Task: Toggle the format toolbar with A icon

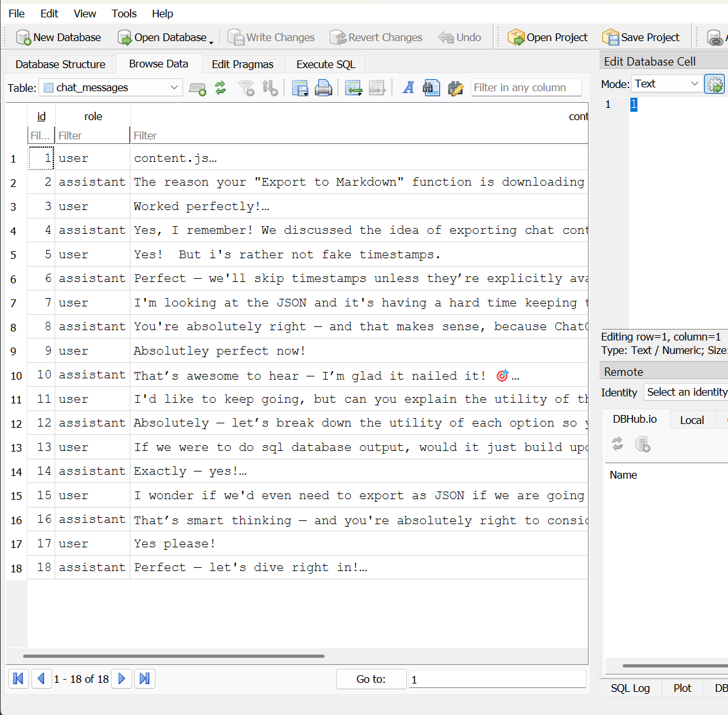Action: 408,88
